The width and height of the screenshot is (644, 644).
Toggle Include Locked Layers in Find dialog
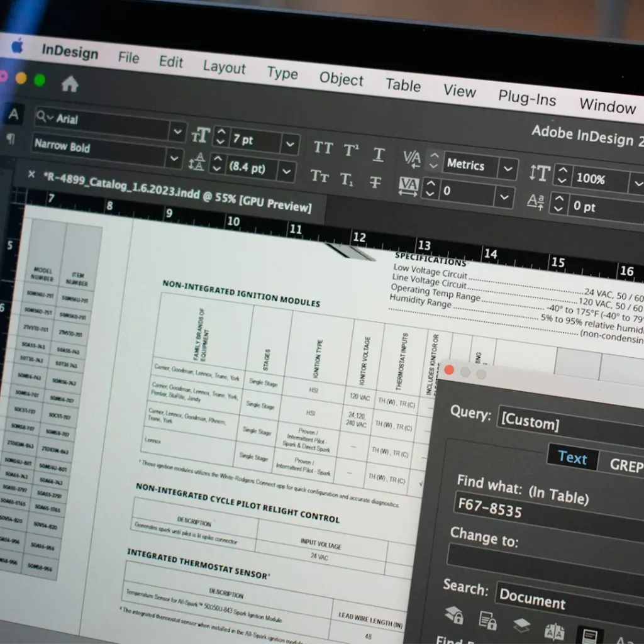pyautogui.click(x=454, y=614)
